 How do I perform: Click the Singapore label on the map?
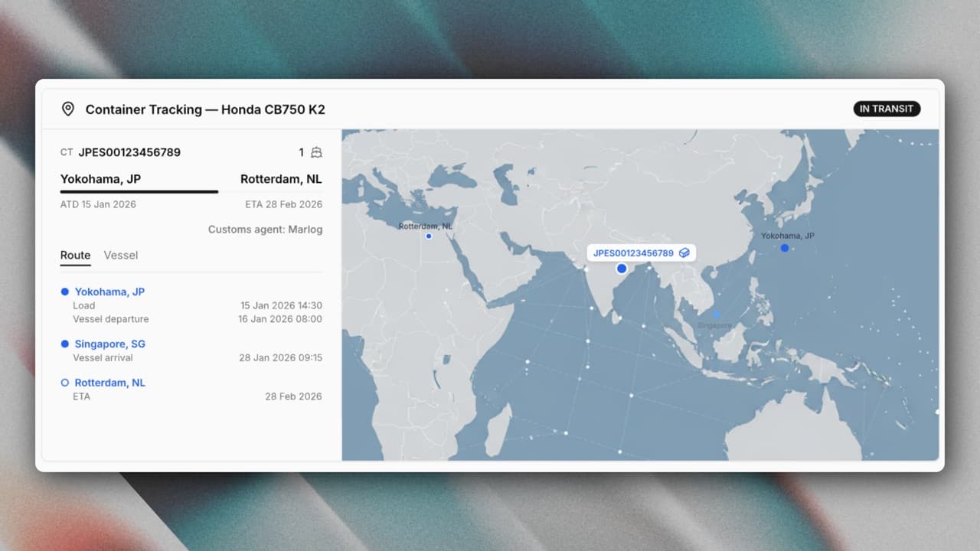[715, 325]
